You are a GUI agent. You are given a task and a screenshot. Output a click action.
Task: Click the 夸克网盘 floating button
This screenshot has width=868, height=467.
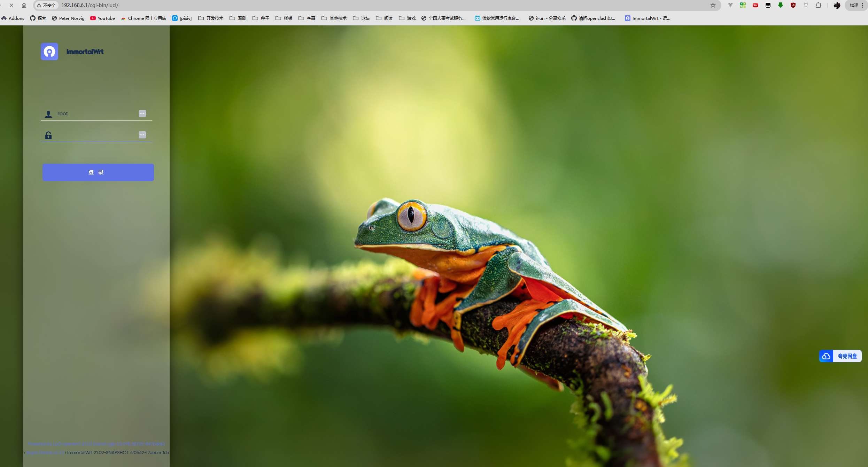(x=840, y=356)
